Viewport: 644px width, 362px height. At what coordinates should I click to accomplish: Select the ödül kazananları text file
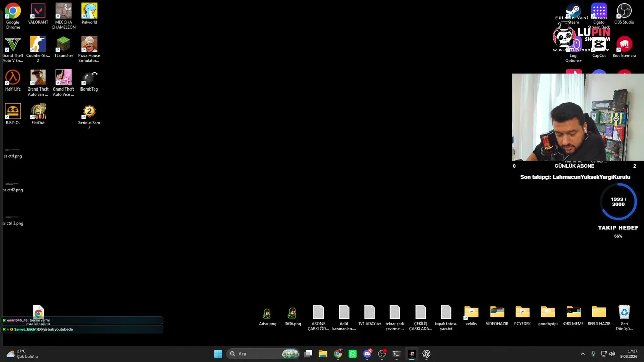344,318
